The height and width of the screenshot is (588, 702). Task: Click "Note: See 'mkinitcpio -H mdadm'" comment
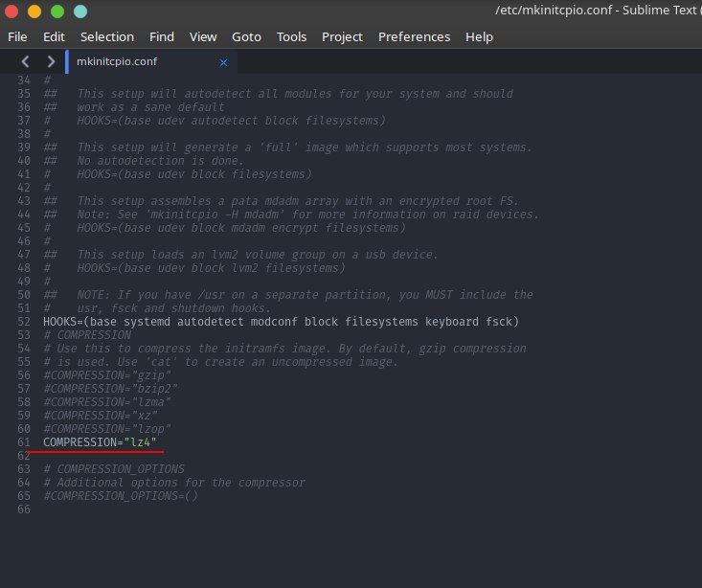[x=291, y=215]
